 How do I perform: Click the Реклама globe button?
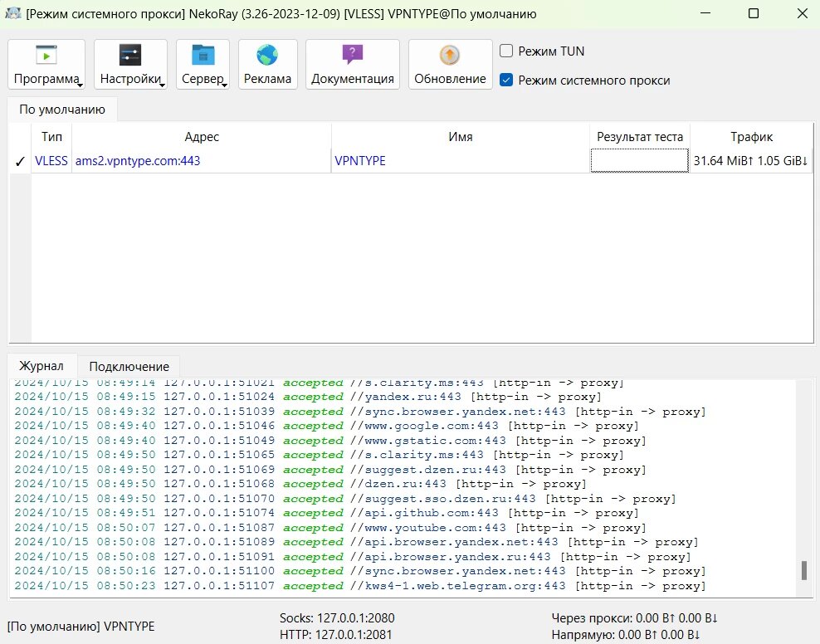pyautogui.click(x=268, y=64)
